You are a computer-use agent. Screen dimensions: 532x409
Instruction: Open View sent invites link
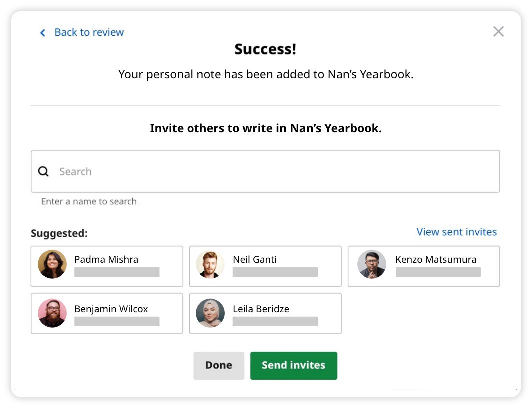coord(457,232)
